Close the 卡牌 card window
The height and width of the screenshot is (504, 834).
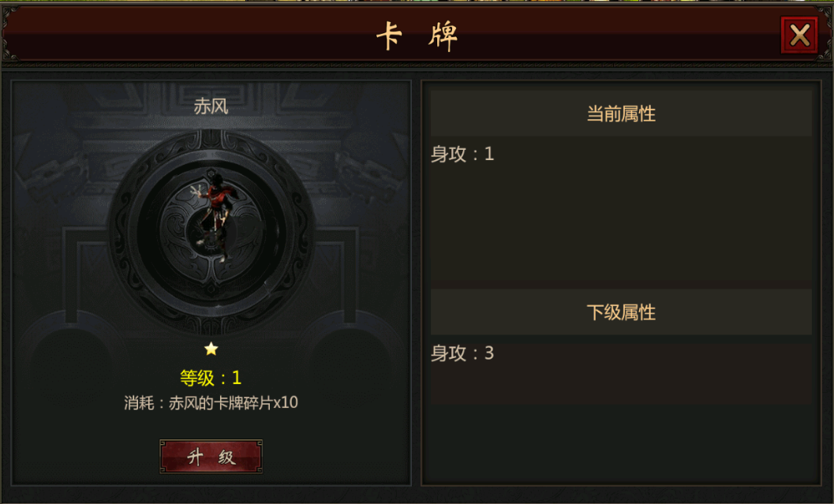(x=799, y=35)
